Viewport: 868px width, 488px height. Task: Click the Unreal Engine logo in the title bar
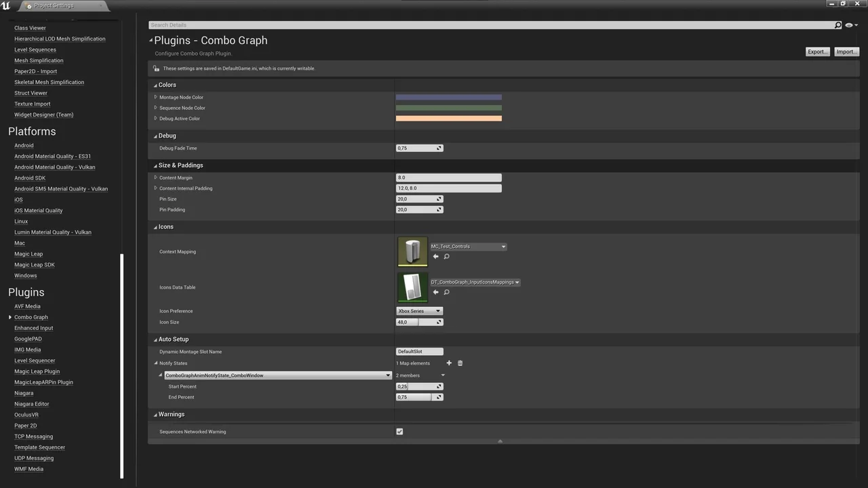[6, 5]
